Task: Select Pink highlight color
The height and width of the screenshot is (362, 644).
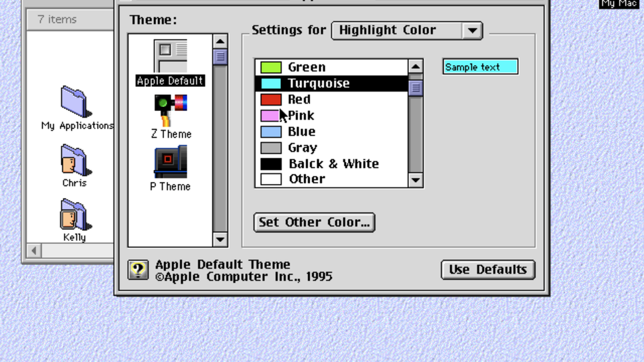Action: pyautogui.click(x=301, y=116)
